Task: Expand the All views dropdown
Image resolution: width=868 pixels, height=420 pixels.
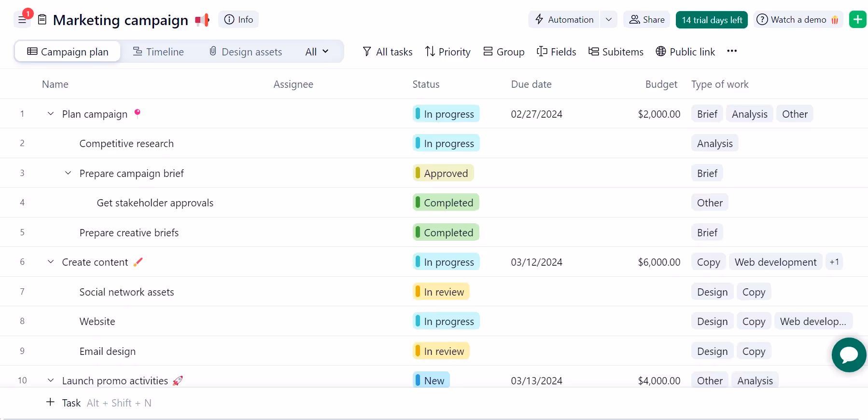Action: pos(317,52)
